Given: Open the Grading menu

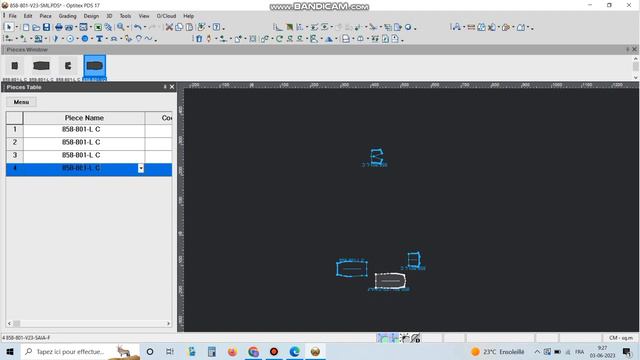Looking at the screenshot, I should [x=67, y=16].
